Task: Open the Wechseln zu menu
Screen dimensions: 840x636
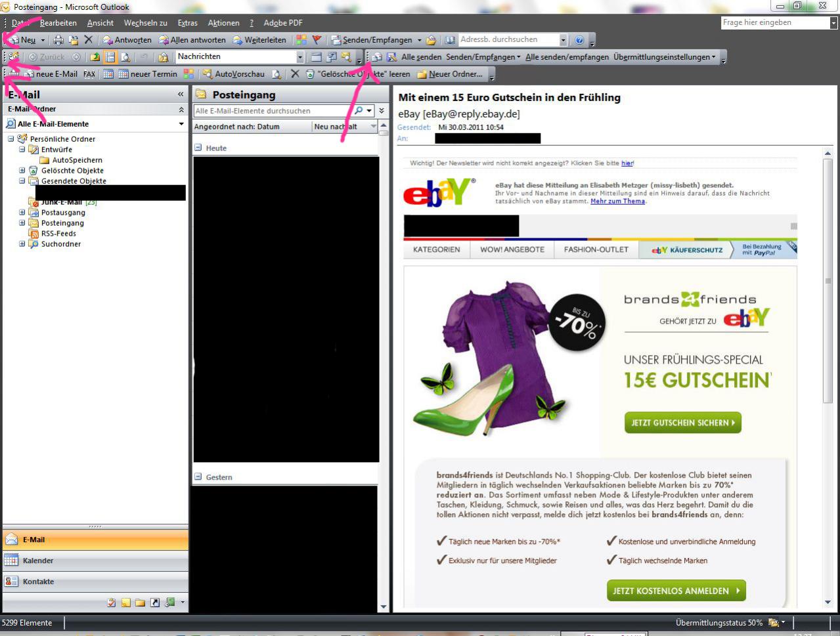Action: coord(145,23)
